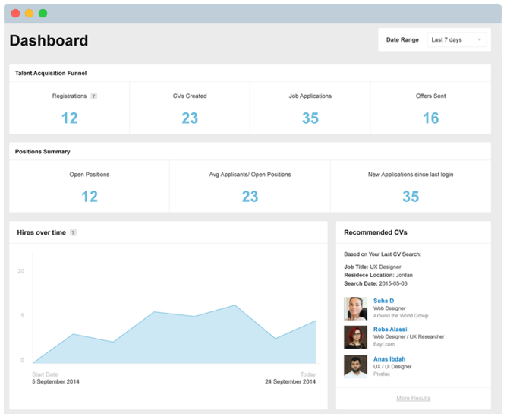
Task: Click the Open Positions value 12
Action: coord(90,197)
